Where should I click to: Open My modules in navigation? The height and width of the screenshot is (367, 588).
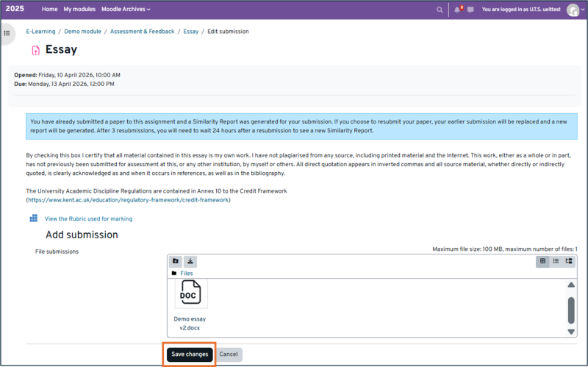pos(79,10)
